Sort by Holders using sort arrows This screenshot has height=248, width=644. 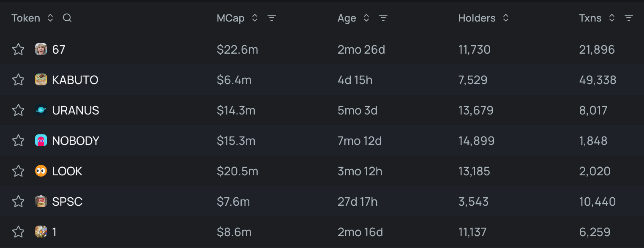point(505,18)
